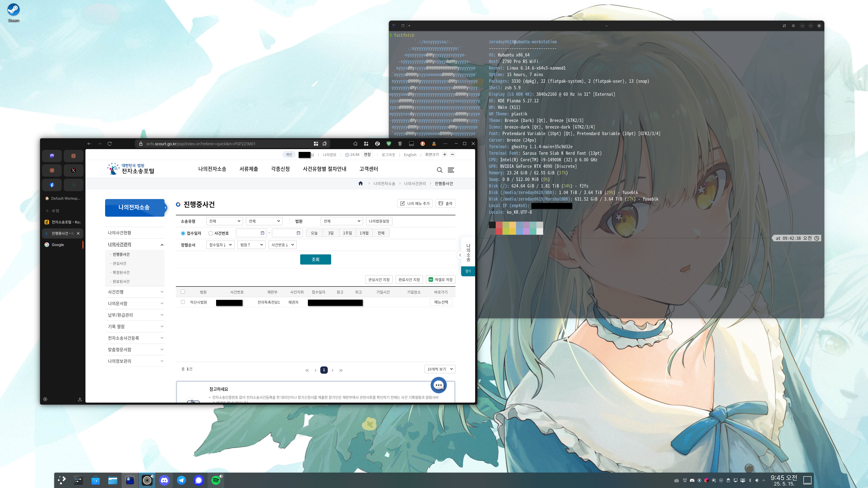Screen dimensions: 868x488
Task: Check the 익산시법원 case row checkbox
Action: [183, 302]
